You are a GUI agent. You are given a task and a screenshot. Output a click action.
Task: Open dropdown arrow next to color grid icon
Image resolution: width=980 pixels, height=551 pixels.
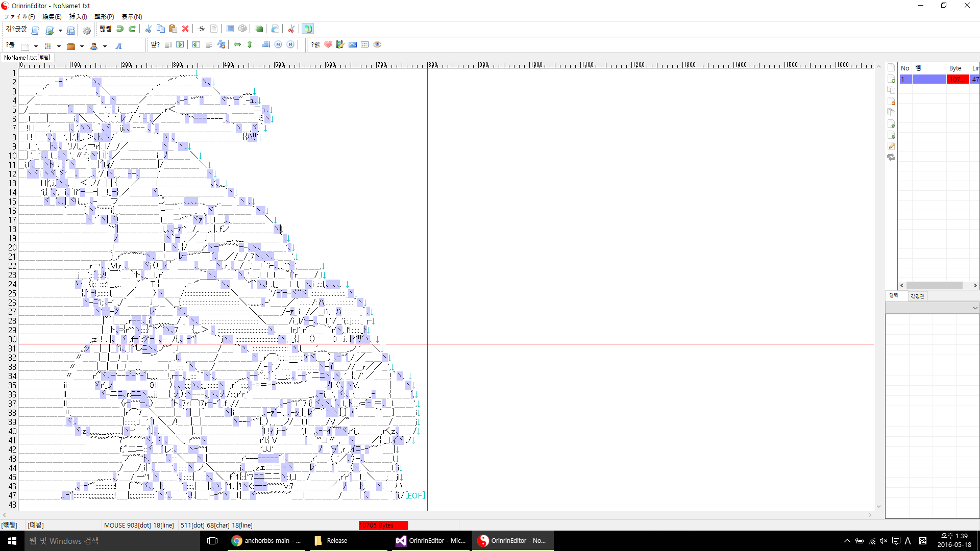[x=59, y=46]
